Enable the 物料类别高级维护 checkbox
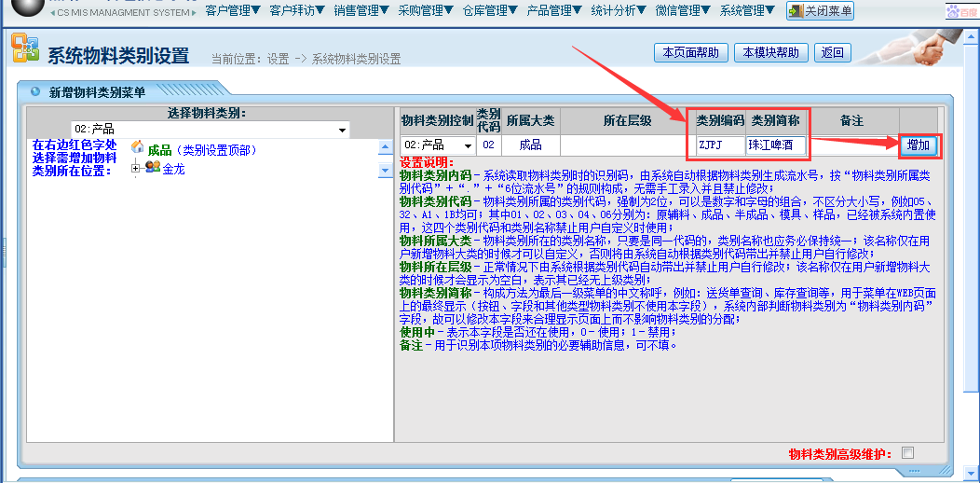The image size is (980, 483). [907, 452]
